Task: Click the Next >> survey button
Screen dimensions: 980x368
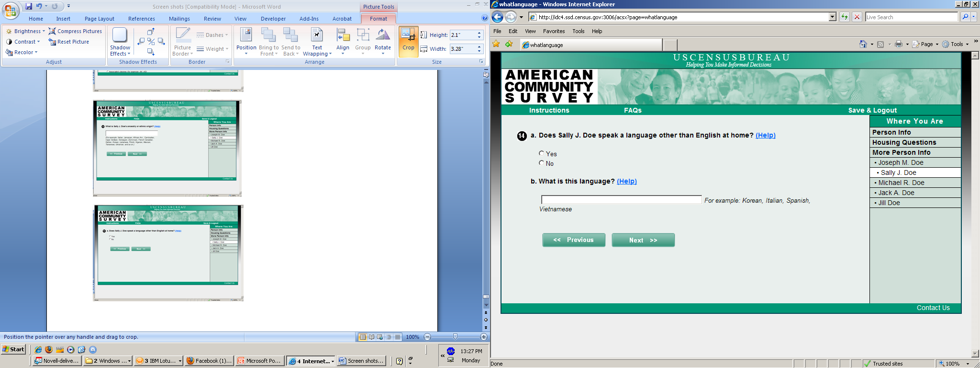Action: click(x=643, y=240)
